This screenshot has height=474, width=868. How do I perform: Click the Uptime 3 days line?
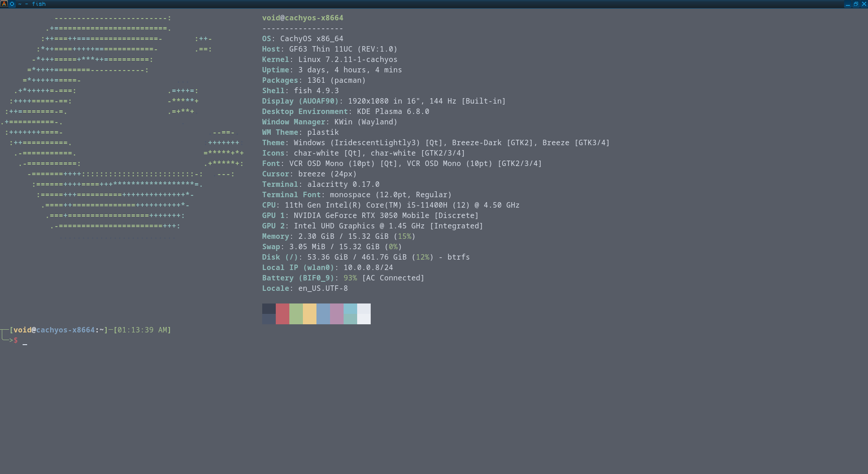coord(332,70)
